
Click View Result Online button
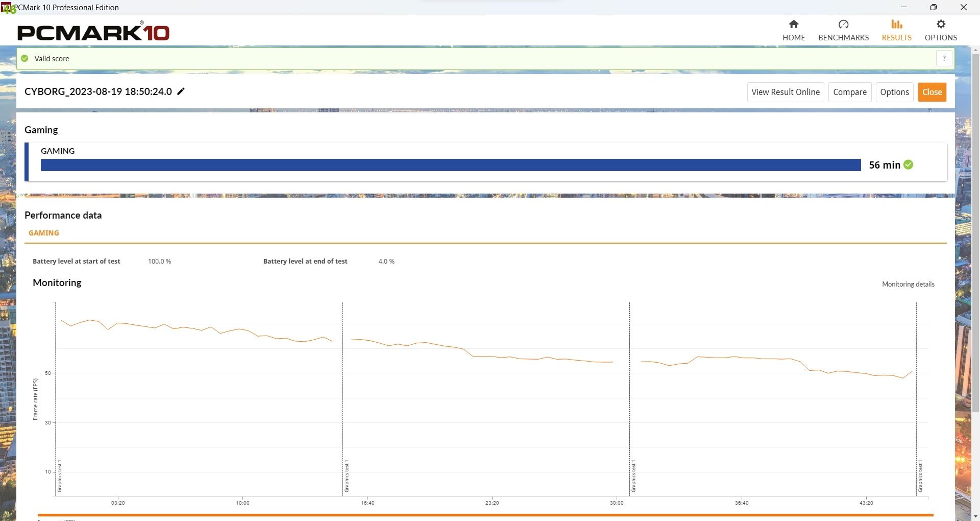(786, 92)
